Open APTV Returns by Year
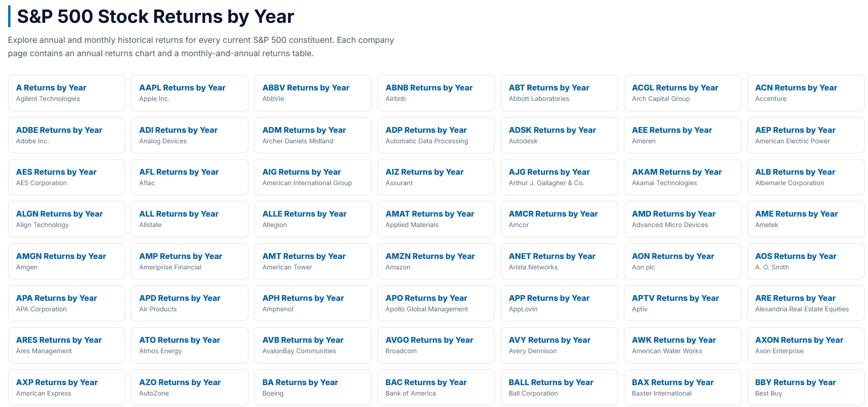 coord(682,303)
